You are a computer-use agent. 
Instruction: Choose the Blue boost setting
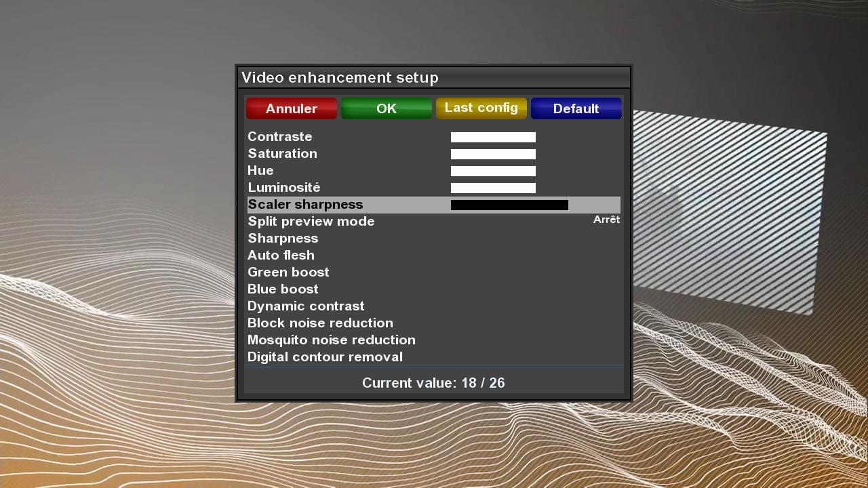[x=283, y=289]
